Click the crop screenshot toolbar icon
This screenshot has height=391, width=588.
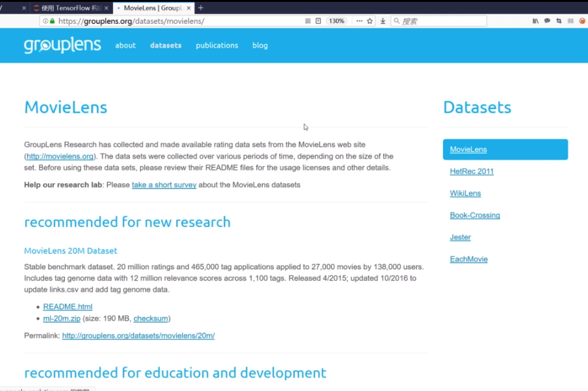click(x=559, y=21)
